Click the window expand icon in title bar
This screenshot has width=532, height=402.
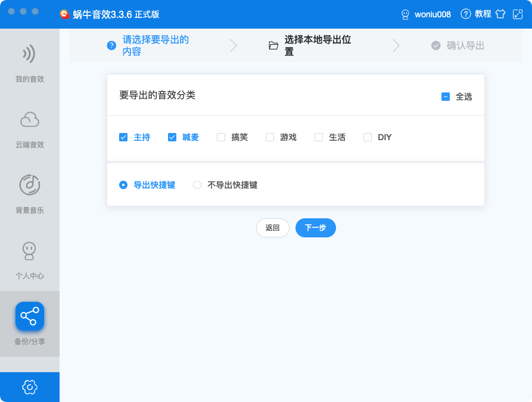coord(518,14)
